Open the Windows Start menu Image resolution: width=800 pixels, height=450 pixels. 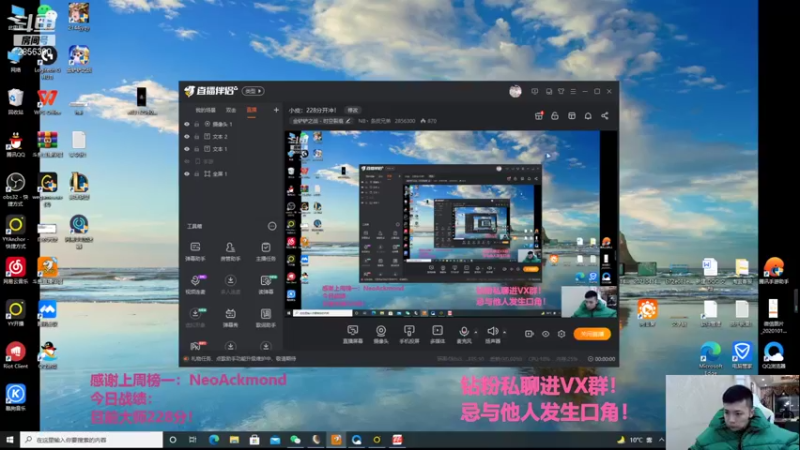coord(9,440)
